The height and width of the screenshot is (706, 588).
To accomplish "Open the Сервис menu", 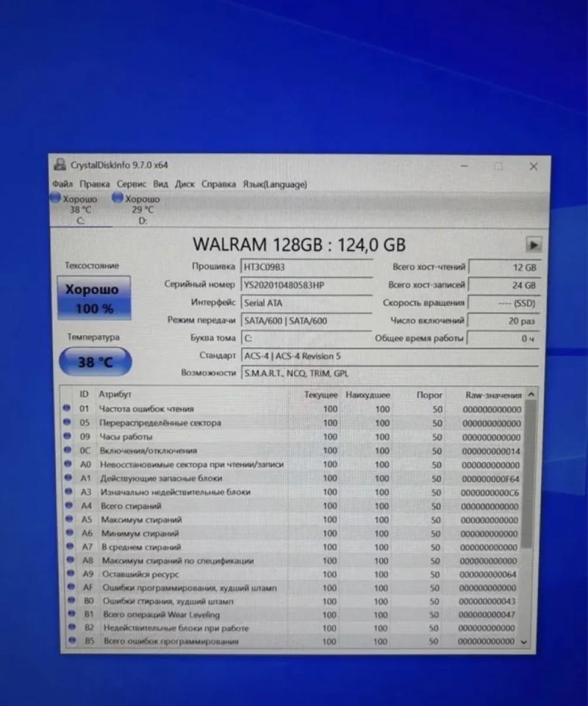I will point(132,184).
